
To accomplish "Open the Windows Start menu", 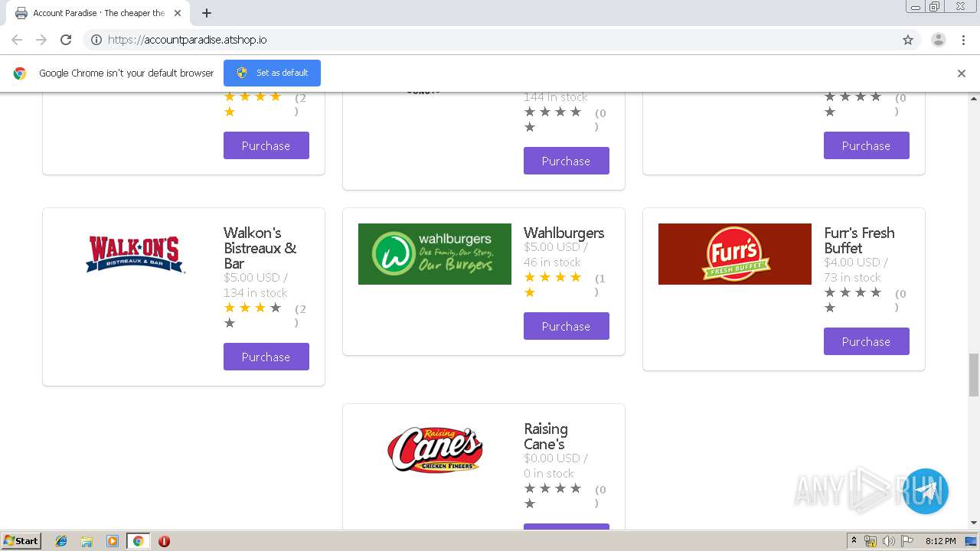I will [x=21, y=540].
